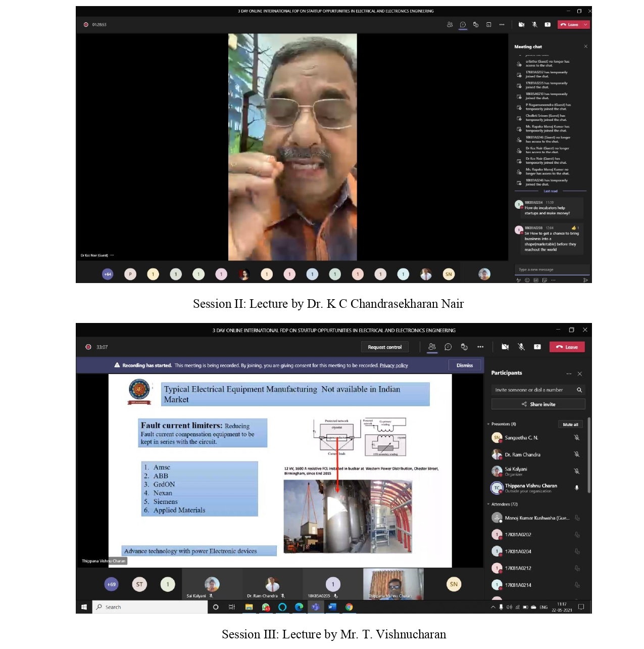
Task: Collapse the Attendees (72) section
Action: [x=488, y=504]
